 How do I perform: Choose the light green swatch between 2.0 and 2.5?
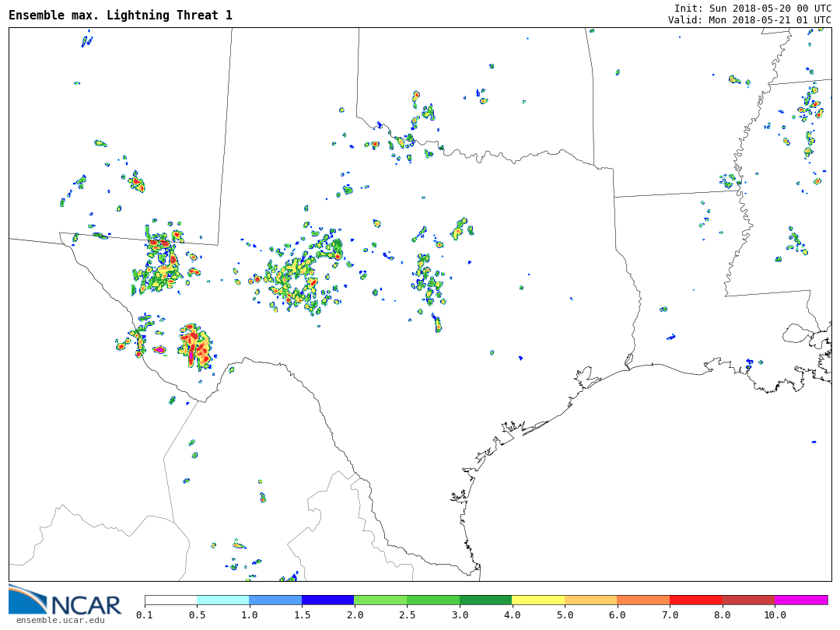tap(380, 600)
